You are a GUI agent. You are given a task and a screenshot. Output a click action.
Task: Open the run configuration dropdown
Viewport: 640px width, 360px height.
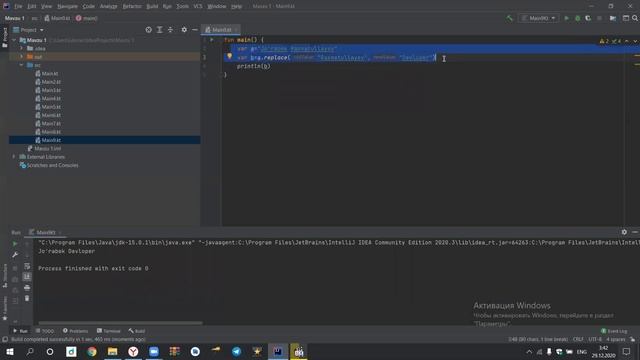539,18
